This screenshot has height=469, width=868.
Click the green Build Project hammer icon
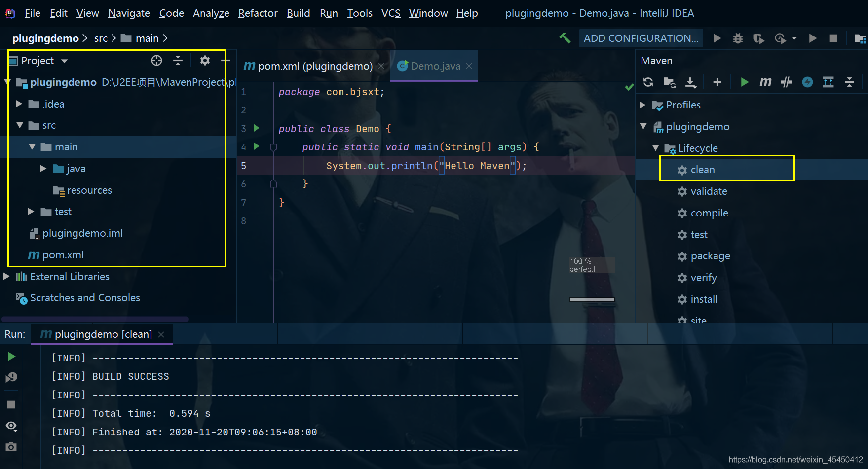565,38
